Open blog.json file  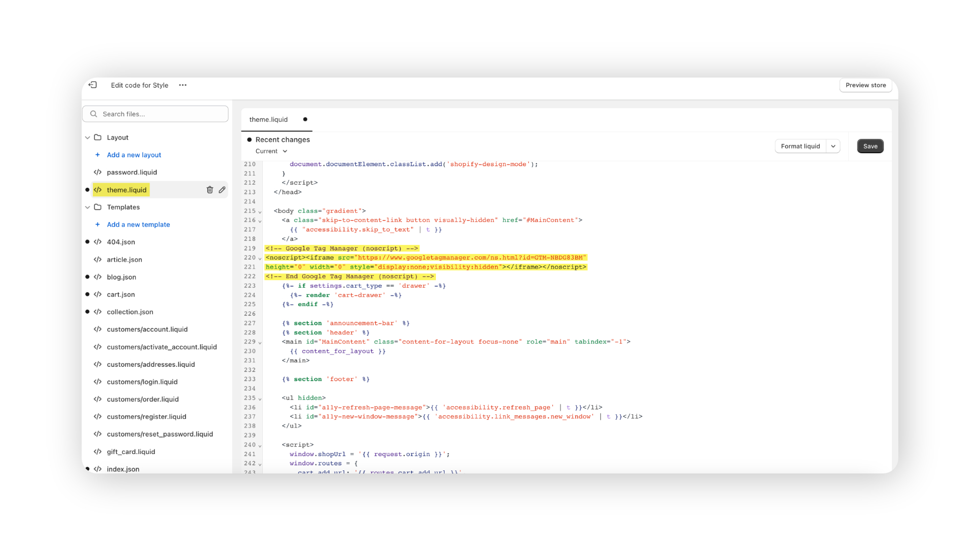121,277
